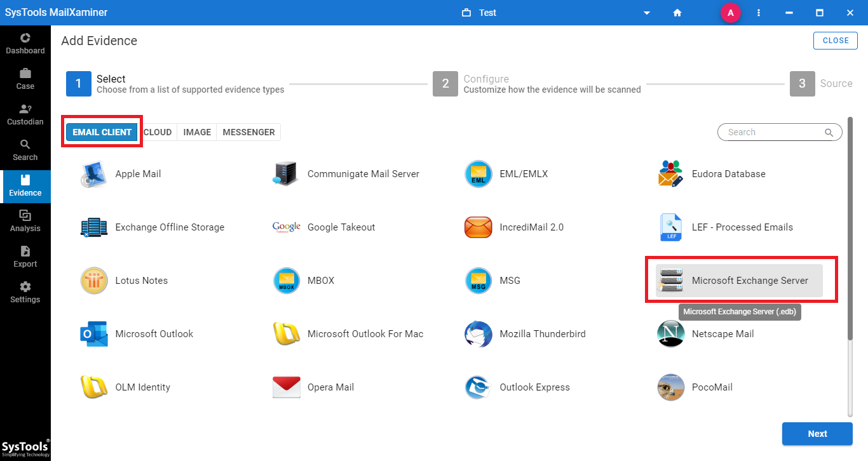Click the Google Takeout icon

[x=287, y=227]
